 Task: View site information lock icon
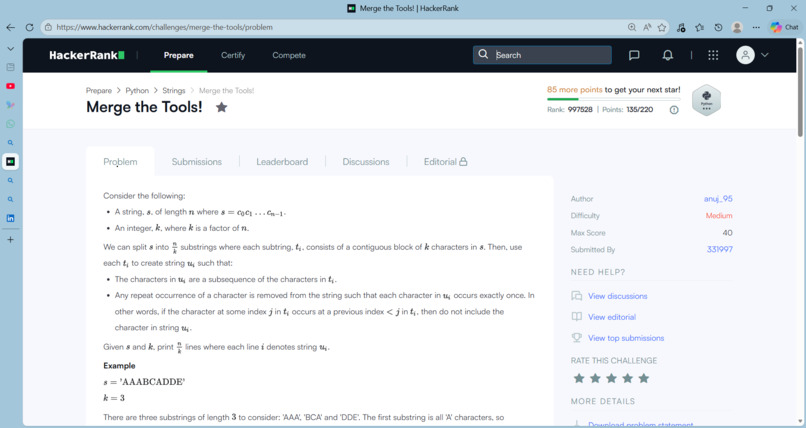click(48, 27)
